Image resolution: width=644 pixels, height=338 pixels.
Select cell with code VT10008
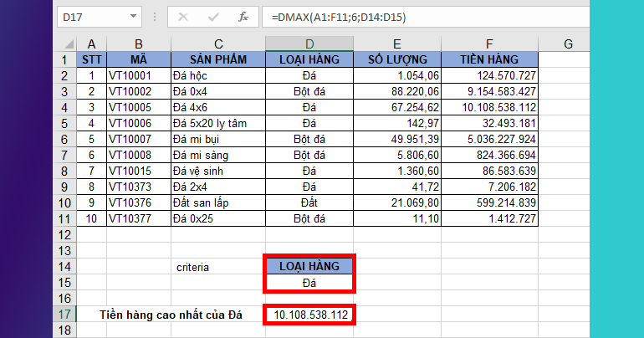pos(139,155)
